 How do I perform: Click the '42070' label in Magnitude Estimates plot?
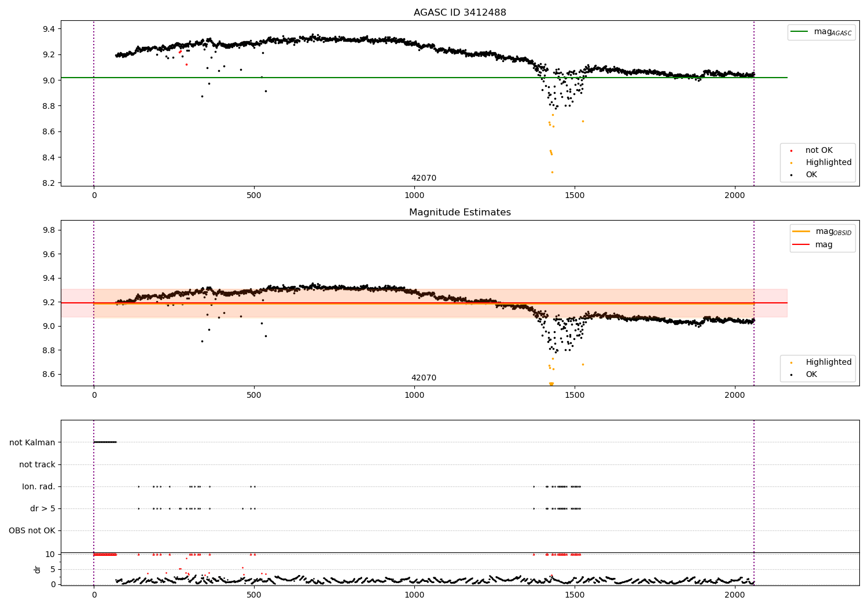click(x=424, y=378)
